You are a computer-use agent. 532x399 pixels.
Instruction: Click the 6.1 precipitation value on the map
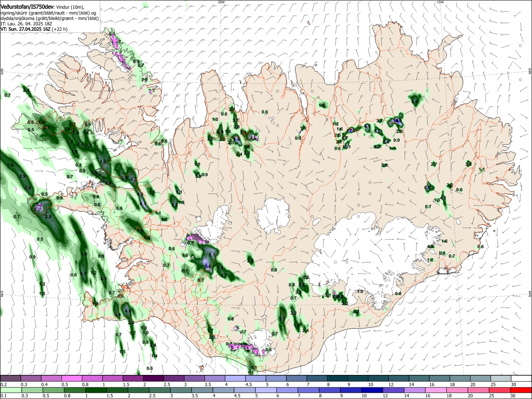click(x=143, y=204)
